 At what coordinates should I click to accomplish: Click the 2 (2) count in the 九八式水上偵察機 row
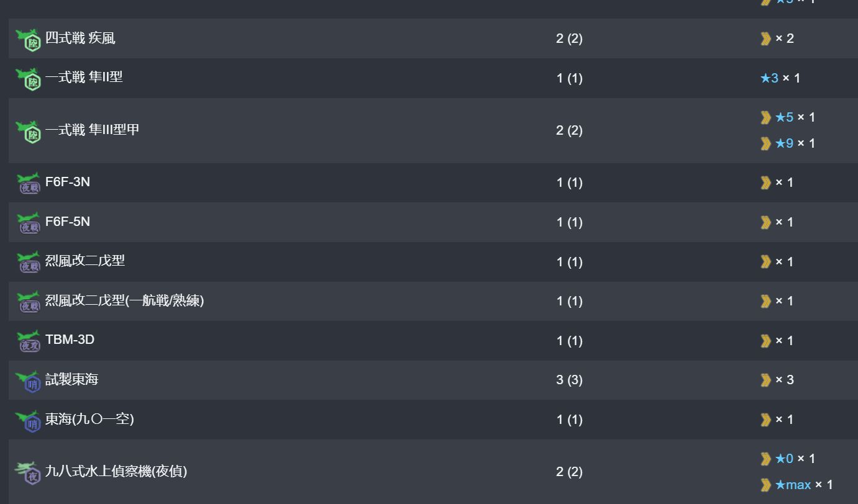point(569,472)
